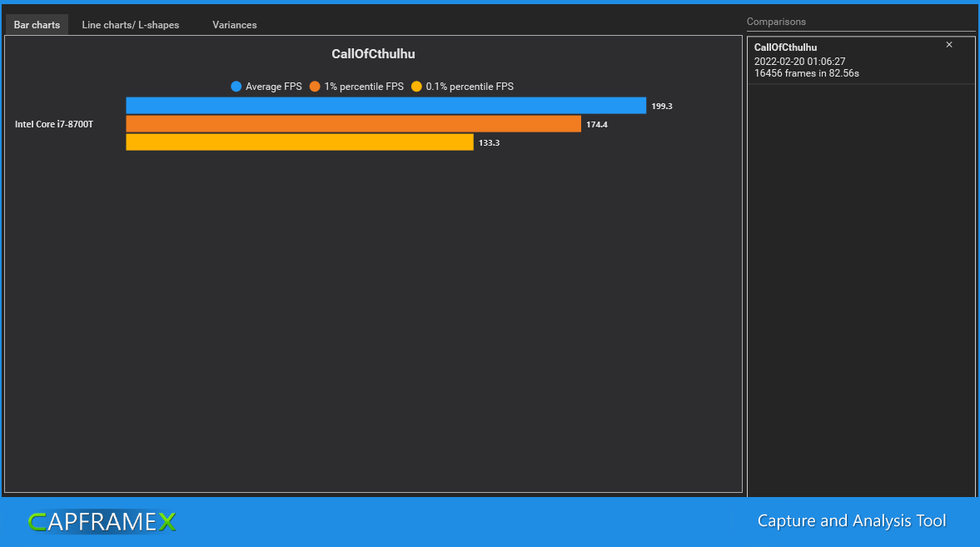Select the CallOfCthulhu comparison entry name
The width and height of the screenshot is (980, 547).
(785, 47)
